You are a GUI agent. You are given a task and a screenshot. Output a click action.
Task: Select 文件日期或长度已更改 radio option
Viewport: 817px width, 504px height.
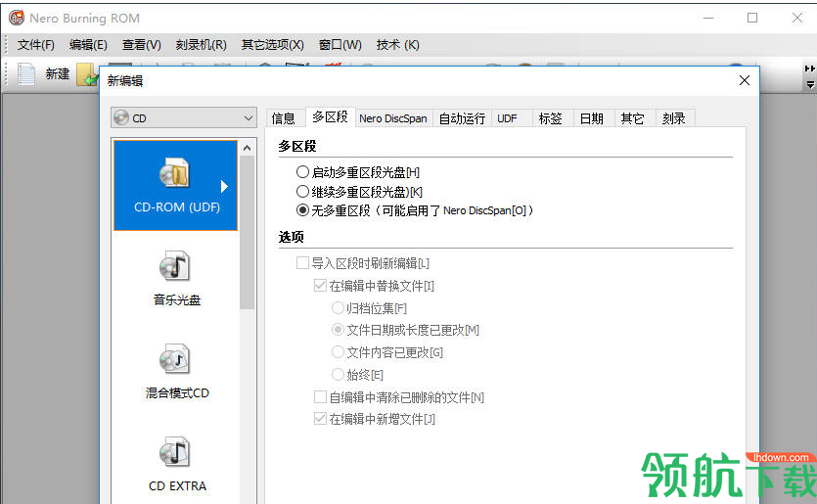pos(338,330)
